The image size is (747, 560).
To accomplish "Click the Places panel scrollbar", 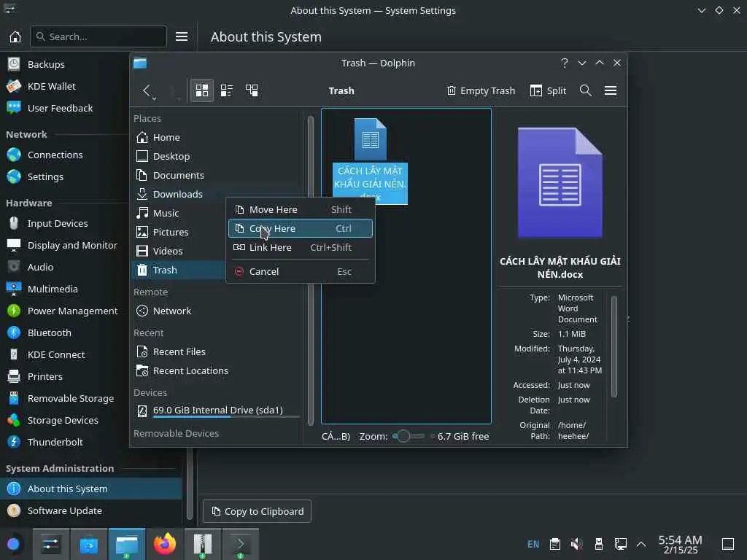I will [311, 271].
